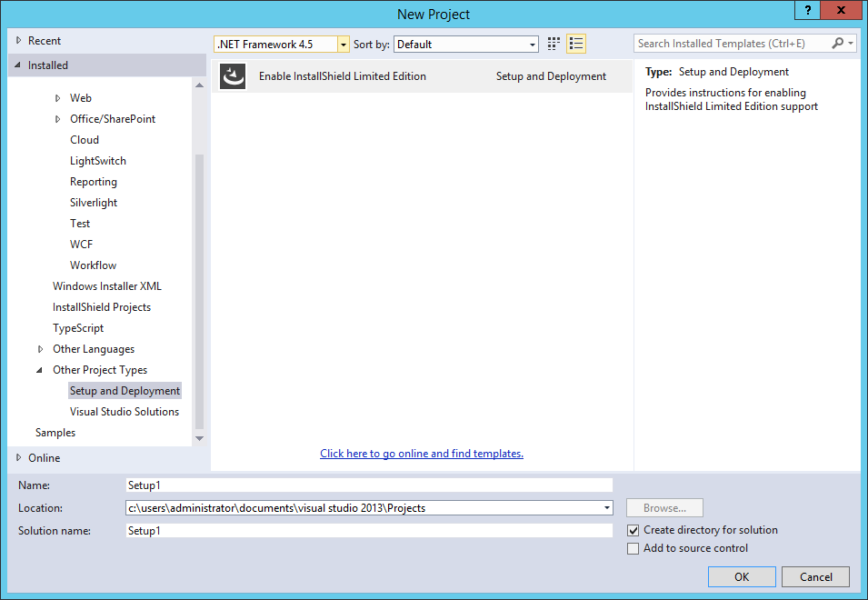Screen dimensions: 868x600
Task: Open link to find templates online
Action: [x=422, y=454]
